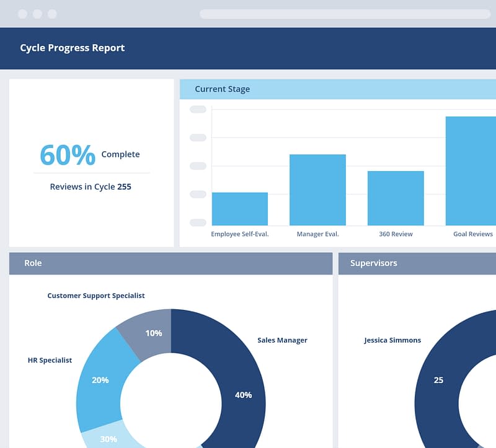Click the Reviews in Cycle 255 text

tap(91, 187)
